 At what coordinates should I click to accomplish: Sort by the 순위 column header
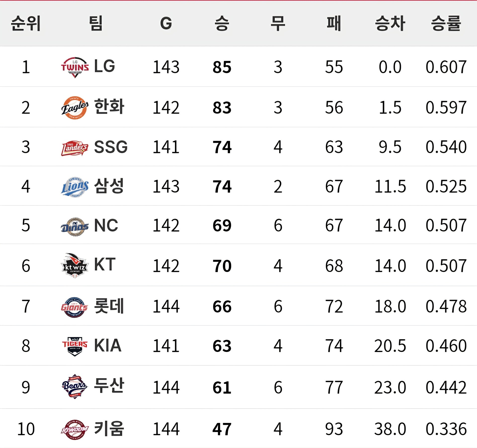click(26, 24)
